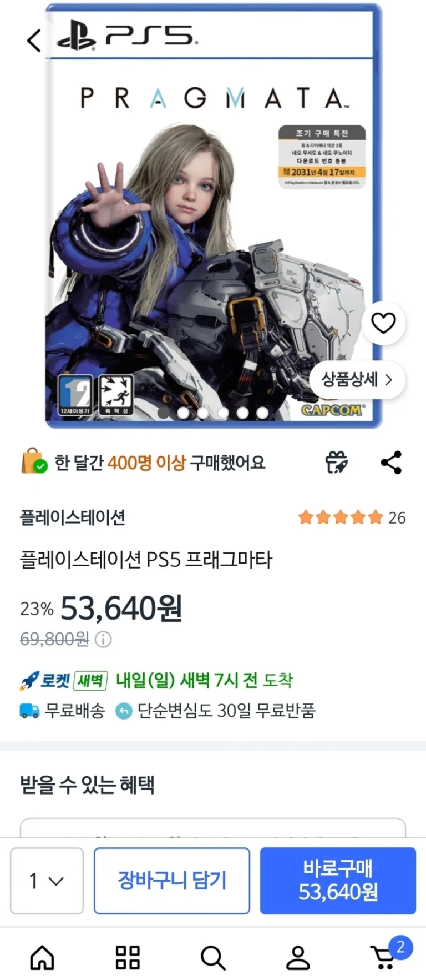Open 상품상세 product details chevron
426x980 pixels.
pos(357,380)
